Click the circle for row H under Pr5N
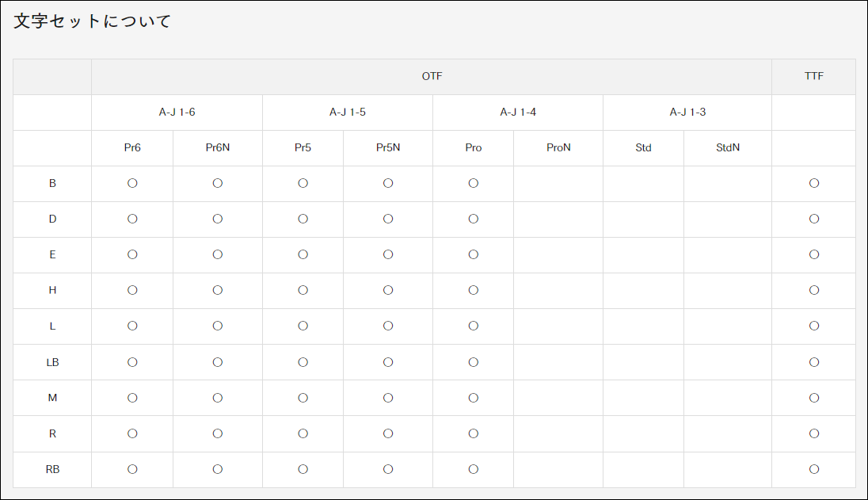The width and height of the screenshot is (868, 500). [388, 290]
